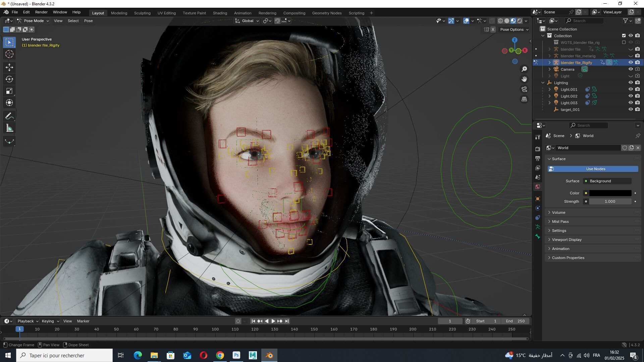Open Google Chrome from the taskbar
Viewport: 644px width, 362px height.
220,355
